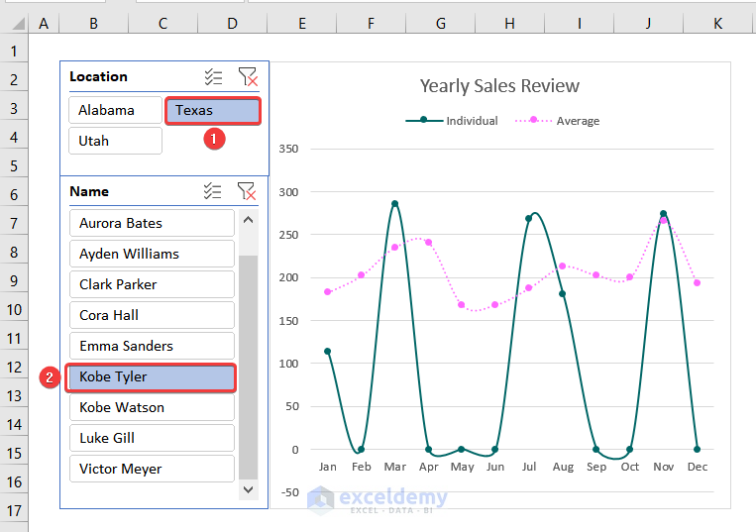Select column F header
756x532 pixels.
(x=372, y=23)
